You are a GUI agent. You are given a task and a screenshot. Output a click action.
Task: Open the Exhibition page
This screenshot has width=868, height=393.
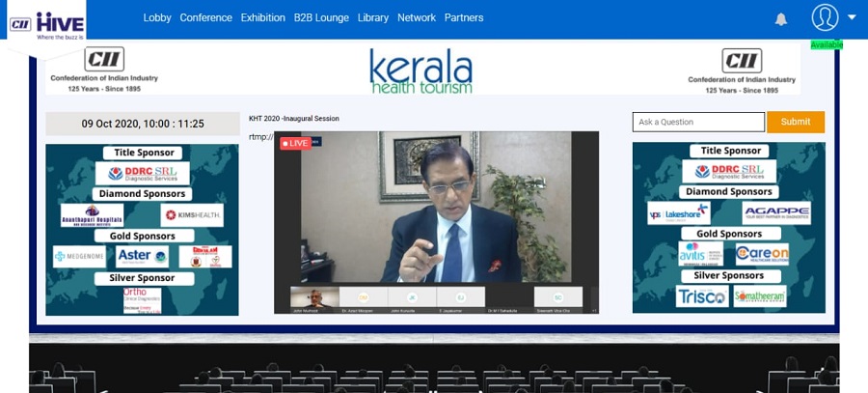click(x=262, y=17)
